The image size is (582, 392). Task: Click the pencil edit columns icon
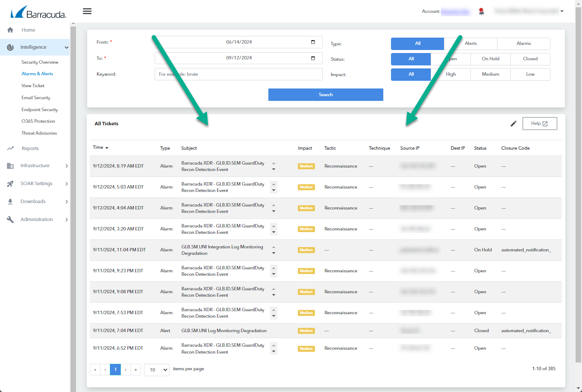pos(514,124)
